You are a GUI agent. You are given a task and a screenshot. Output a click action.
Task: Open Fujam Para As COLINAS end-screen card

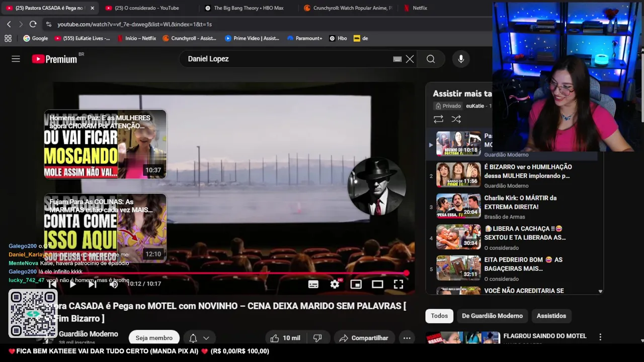[x=105, y=227]
